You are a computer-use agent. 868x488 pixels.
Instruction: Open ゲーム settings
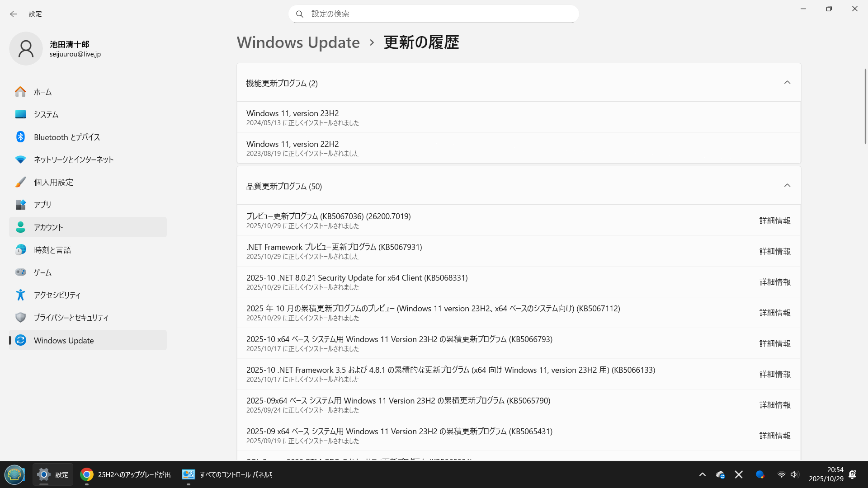click(88, 272)
